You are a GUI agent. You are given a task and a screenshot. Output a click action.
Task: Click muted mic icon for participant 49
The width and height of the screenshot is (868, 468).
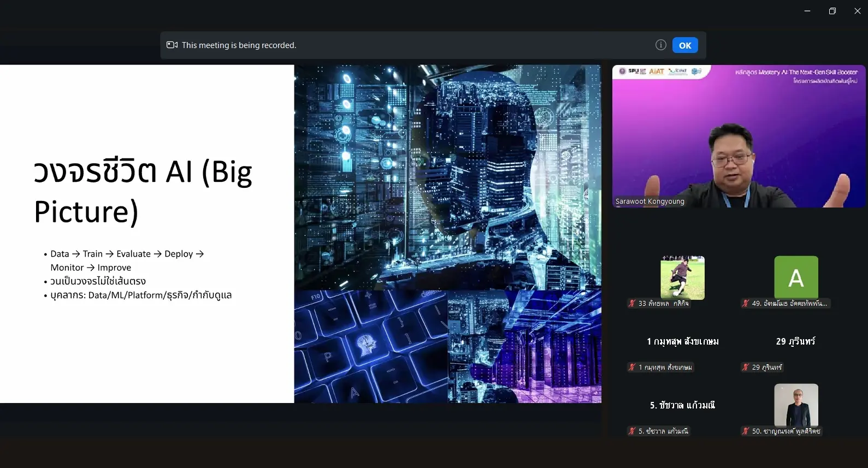click(x=746, y=304)
